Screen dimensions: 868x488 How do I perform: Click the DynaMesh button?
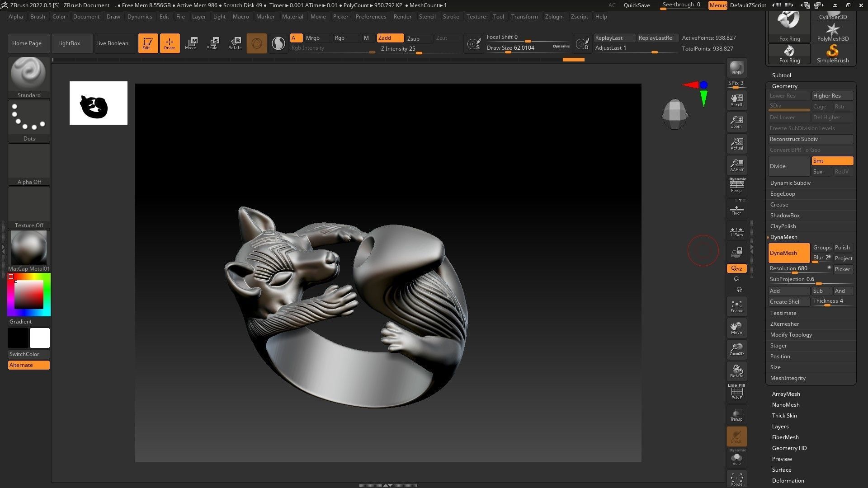(789, 253)
